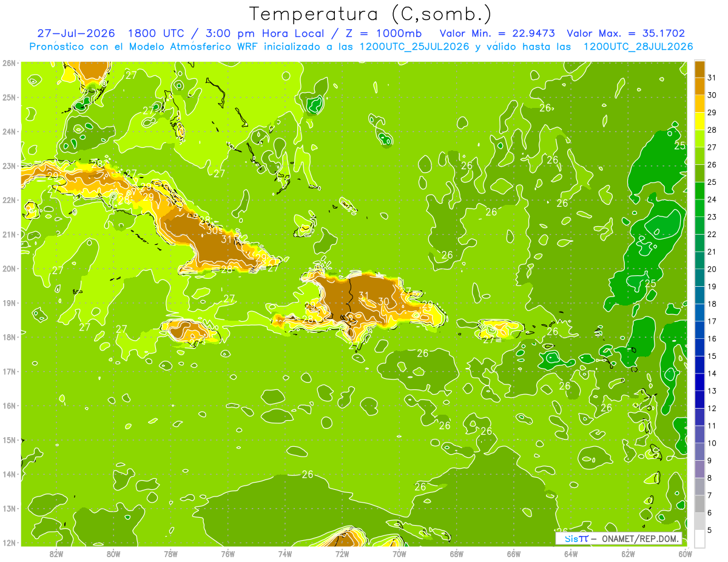Click the "80W" longitude axis label

click(x=113, y=554)
